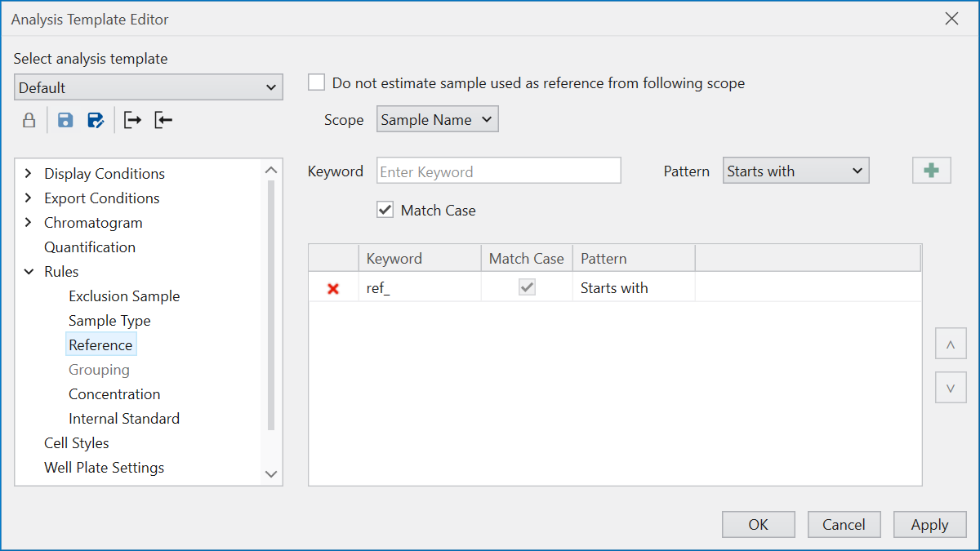Enable 'Do not estimate sample' checkbox
This screenshot has width=980, height=551.
[x=317, y=83]
